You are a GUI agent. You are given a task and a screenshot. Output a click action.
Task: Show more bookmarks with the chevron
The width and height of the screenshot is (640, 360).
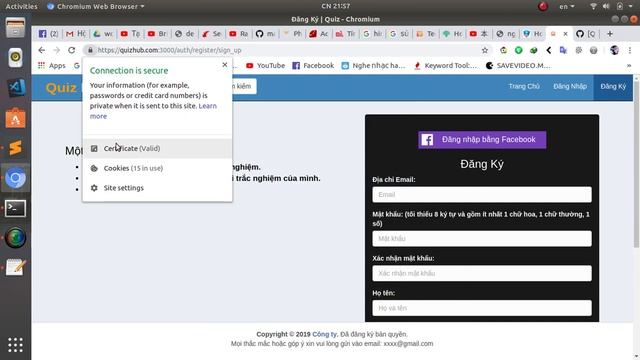coord(629,65)
